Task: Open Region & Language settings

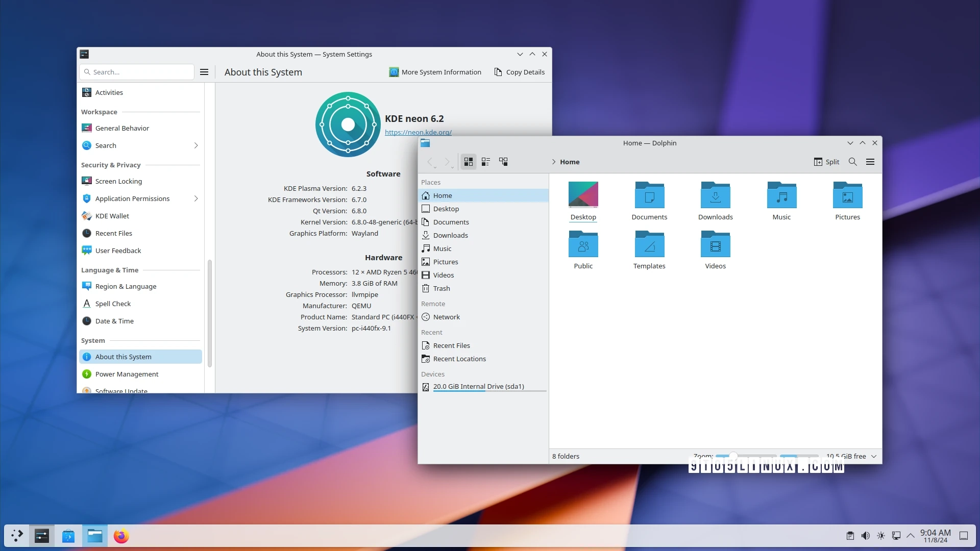Action: (140, 286)
